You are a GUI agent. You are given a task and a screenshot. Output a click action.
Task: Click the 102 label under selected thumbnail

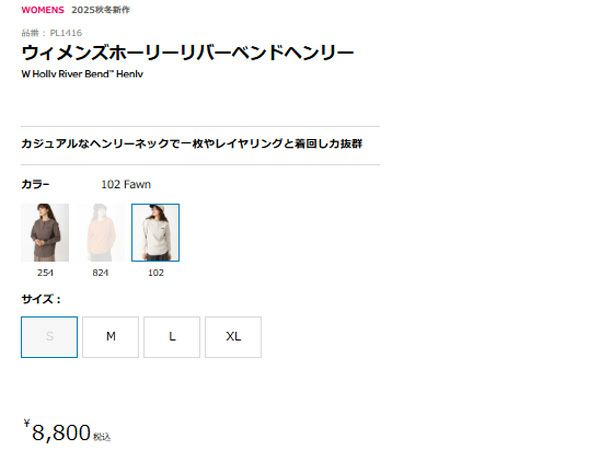click(x=156, y=273)
